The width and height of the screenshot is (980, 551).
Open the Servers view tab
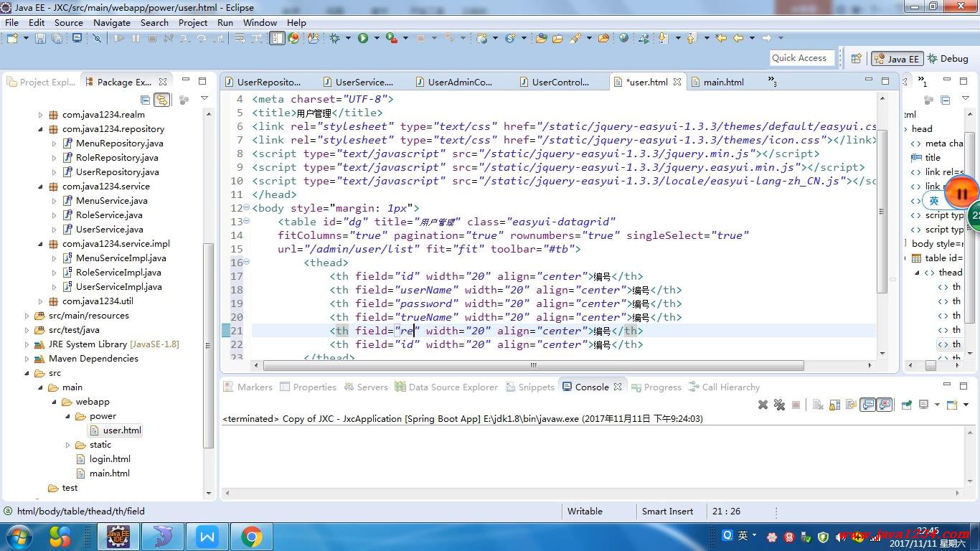click(x=367, y=387)
